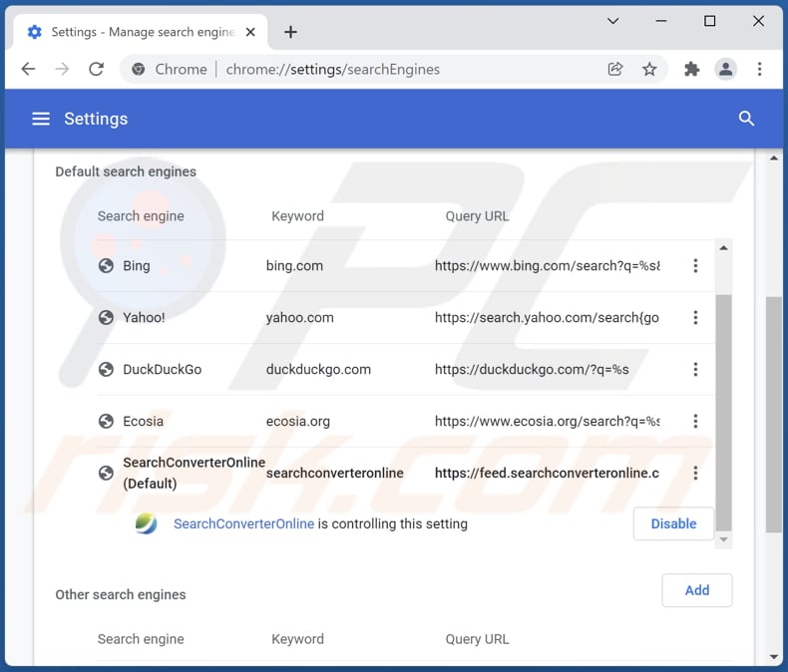Add a new search engine
This screenshot has width=788, height=672.
(x=697, y=590)
